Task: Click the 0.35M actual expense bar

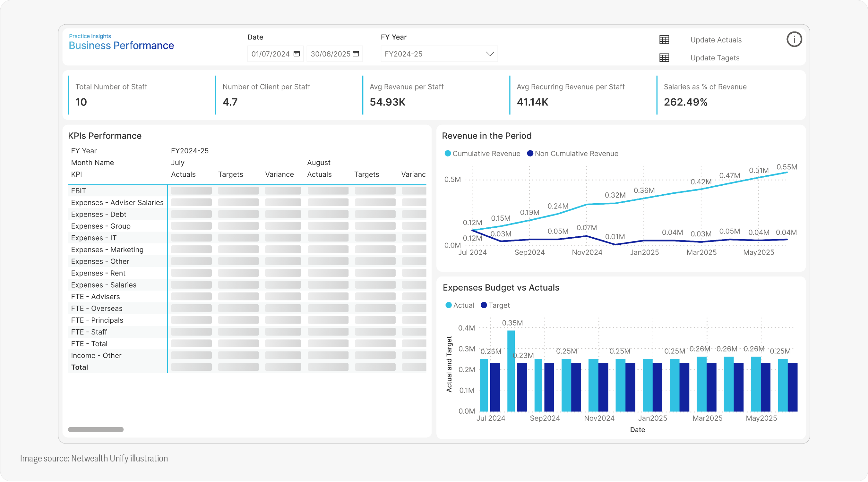Action: click(511, 370)
